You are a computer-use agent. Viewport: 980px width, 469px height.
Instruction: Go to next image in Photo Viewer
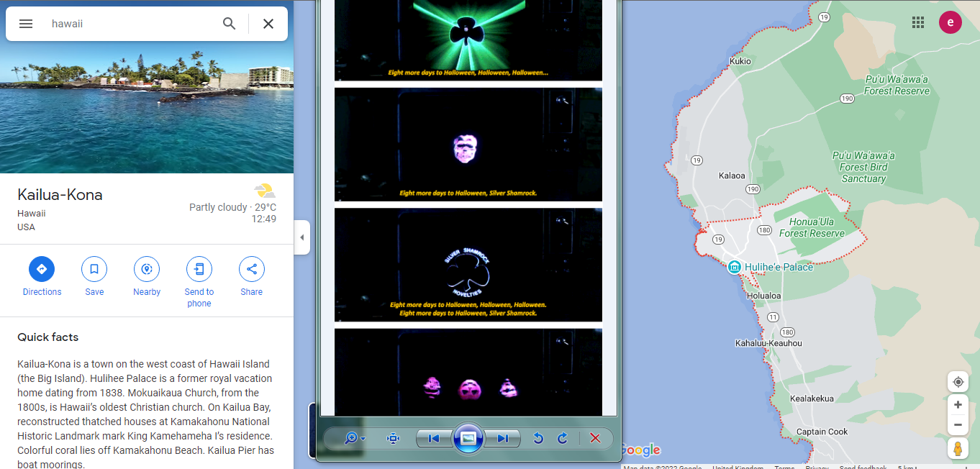tap(502, 438)
